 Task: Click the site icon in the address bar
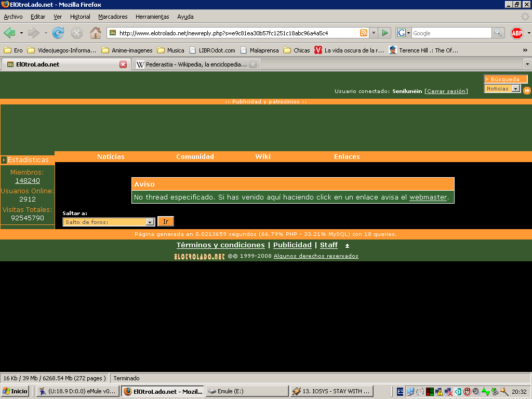click(x=113, y=33)
